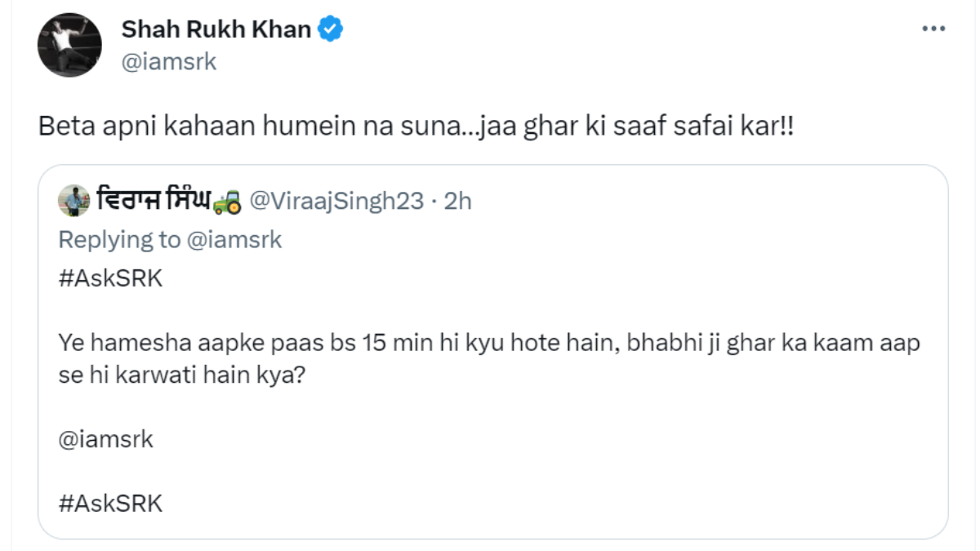
Task: Open the last #AskSRK hashtag in quote
Action: pos(111,503)
